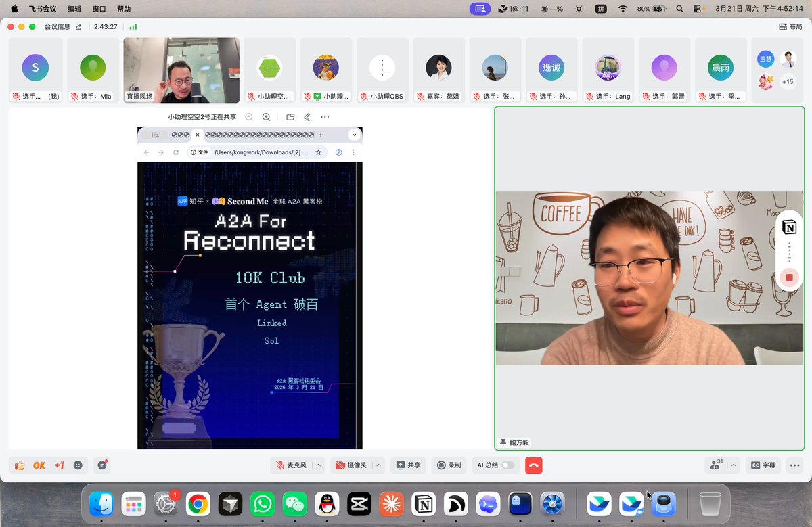Open a new tab in shared browser

click(321, 135)
